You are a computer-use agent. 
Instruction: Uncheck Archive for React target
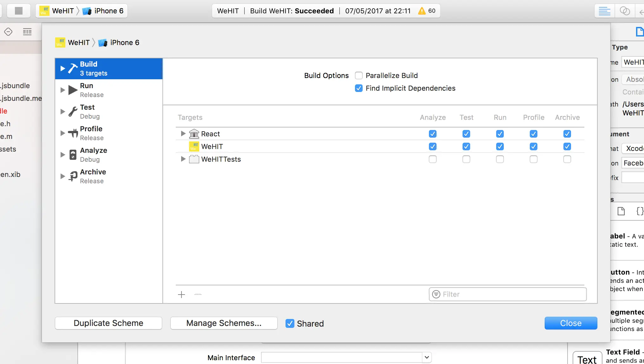(567, 134)
